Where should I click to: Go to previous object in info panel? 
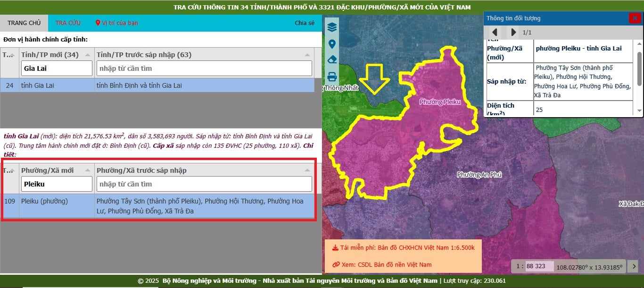[495, 33]
